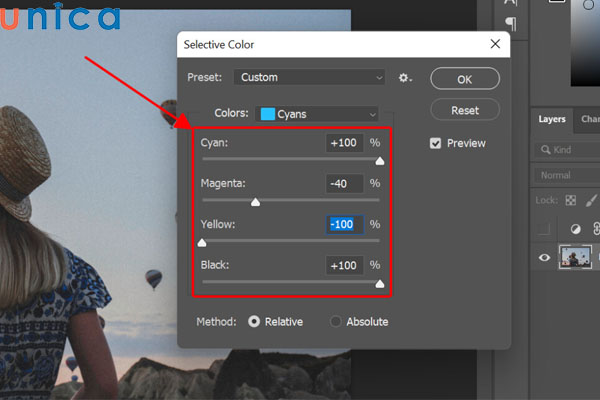The image size is (600, 400).
Task: Click the color picker gradient field
Action: click(x=585, y=42)
